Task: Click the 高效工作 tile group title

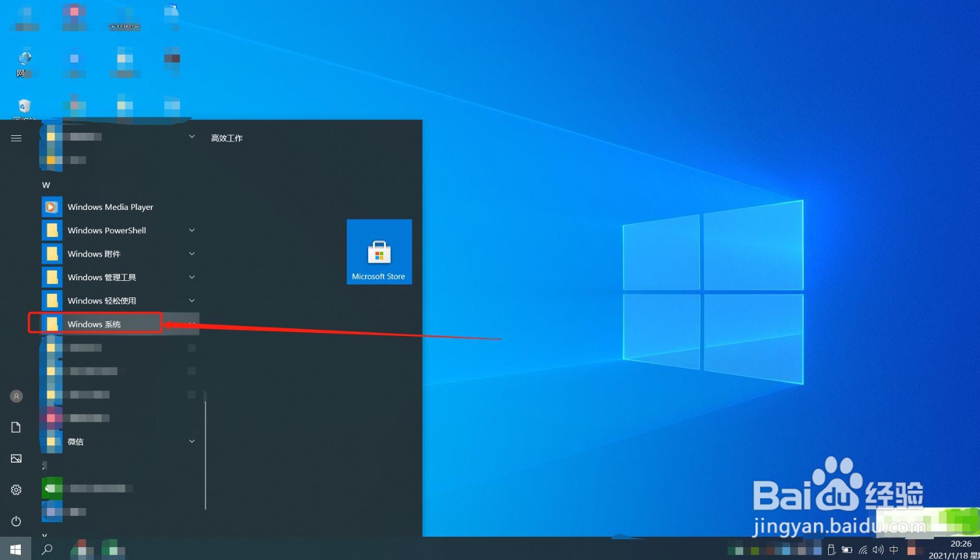Action: (x=227, y=138)
